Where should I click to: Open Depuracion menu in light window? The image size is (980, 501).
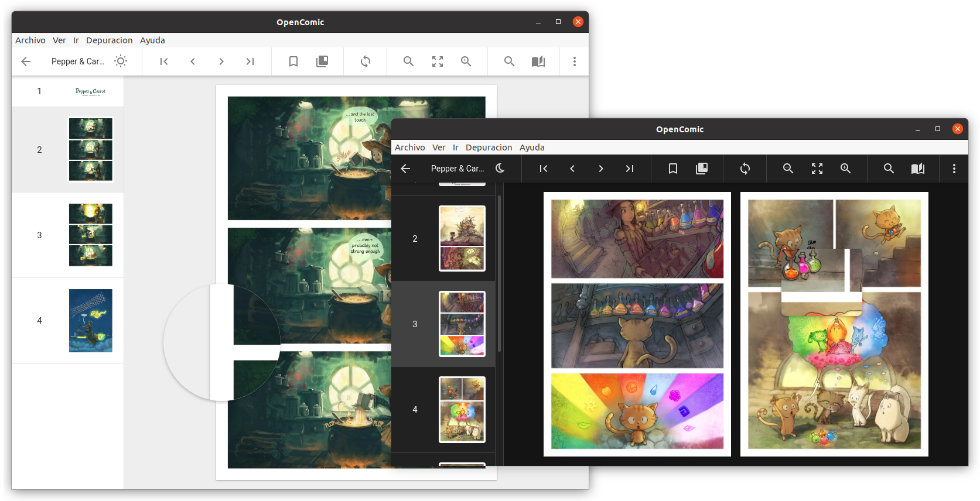click(x=110, y=40)
